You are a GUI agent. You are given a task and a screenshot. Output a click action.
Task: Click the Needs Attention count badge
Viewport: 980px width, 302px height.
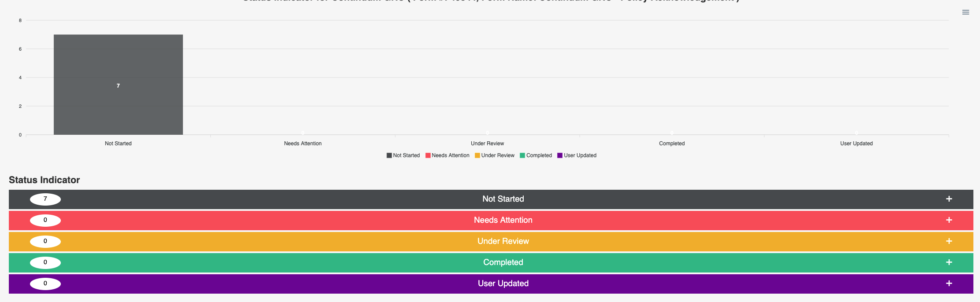click(45, 220)
